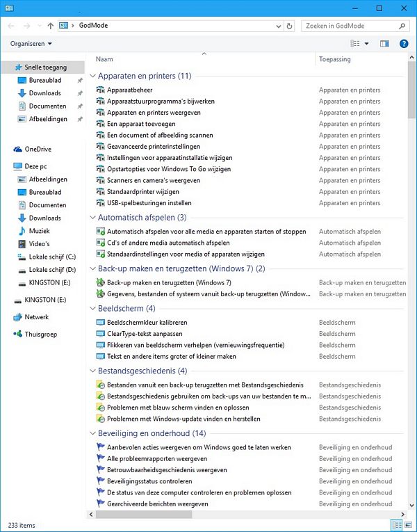Viewport: 417px width, 532px height.
Task: Open Video's folder in sidebar
Action: (40, 243)
